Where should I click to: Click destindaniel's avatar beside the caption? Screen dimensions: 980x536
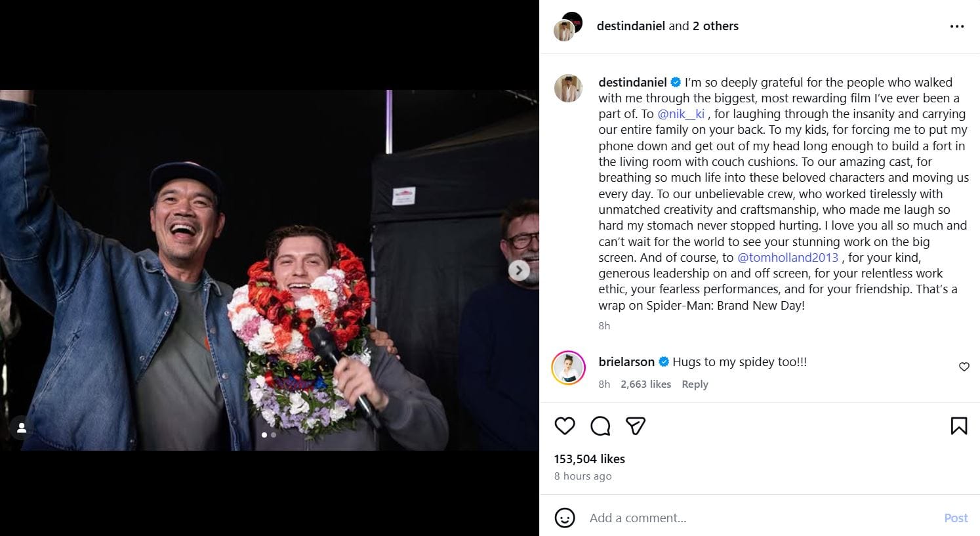(x=568, y=89)
